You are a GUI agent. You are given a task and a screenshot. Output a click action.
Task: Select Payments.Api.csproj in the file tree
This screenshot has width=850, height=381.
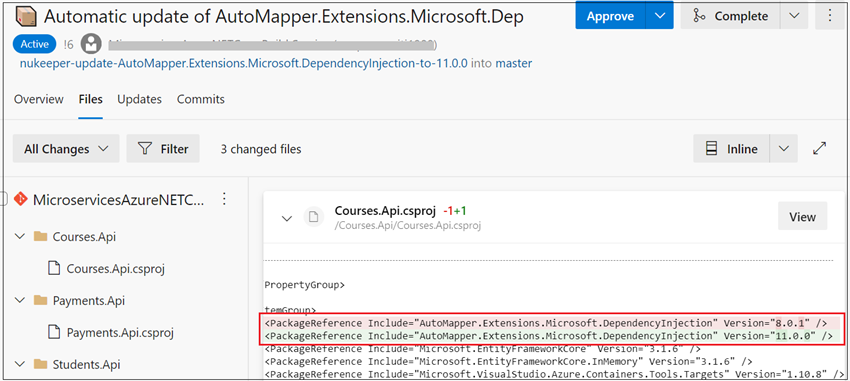click(120, 332)
